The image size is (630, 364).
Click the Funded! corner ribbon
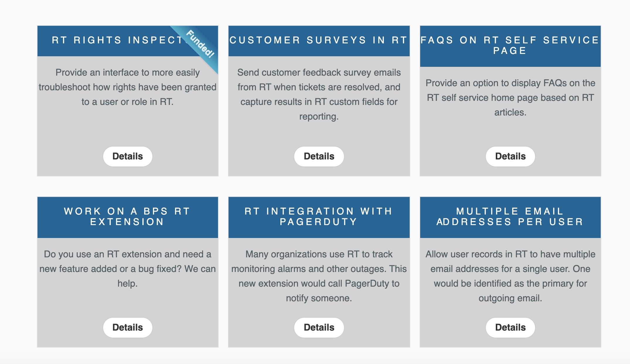pos(200,44)
